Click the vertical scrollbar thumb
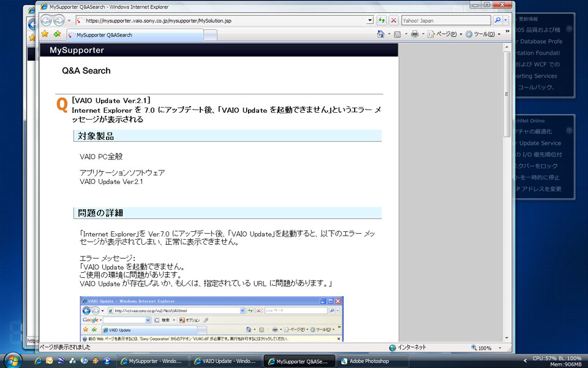The height and width of the screenshot is (368, 588). coord(507,94)
